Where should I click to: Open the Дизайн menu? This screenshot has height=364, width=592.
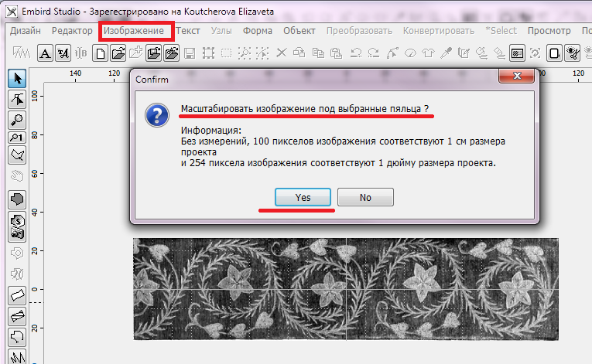pyautogui.click(x=26, y=31)
